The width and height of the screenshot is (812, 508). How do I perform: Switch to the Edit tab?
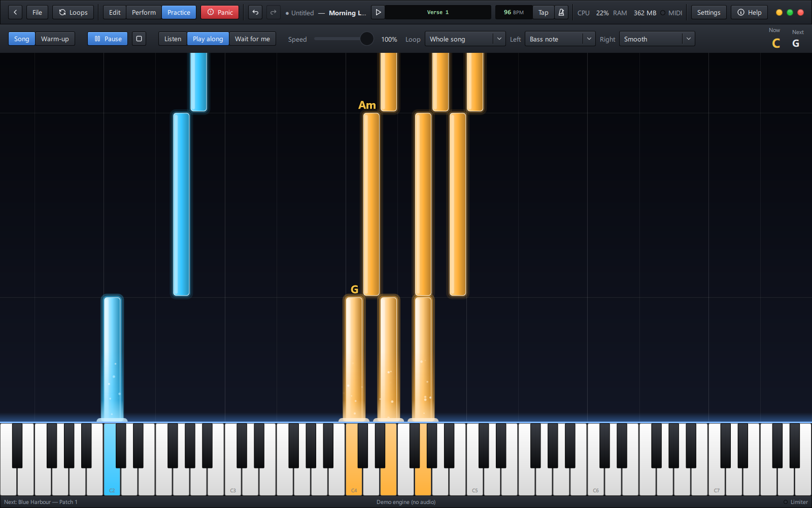tap(115, 12)
